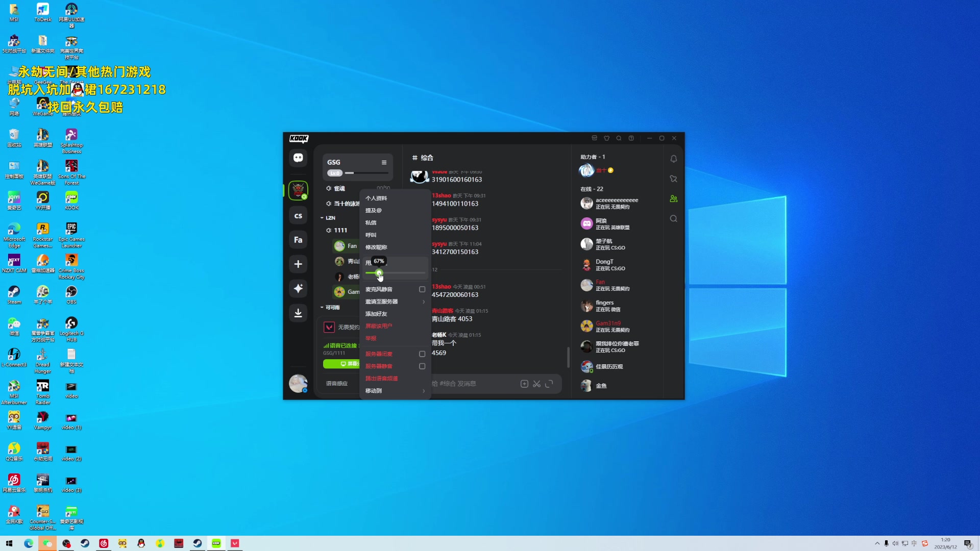Screen dimensions: 980x551
Task: Click the add server plus icon
Action: click(298, 264)
